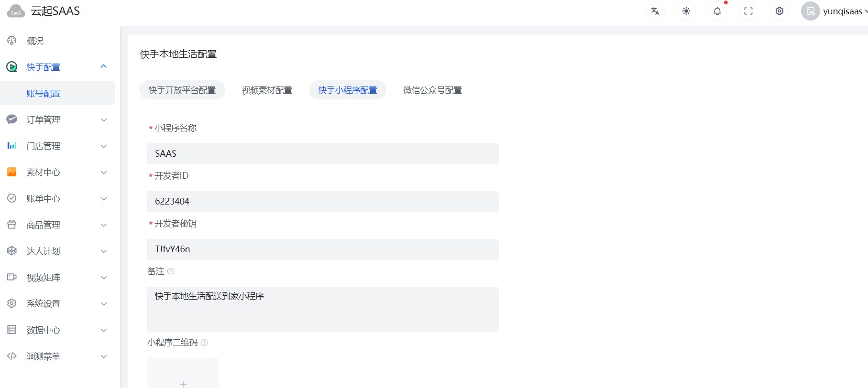Expand the 商品管理 menu chevron
This screenshot has height=388, width=868.
(104, 225)
